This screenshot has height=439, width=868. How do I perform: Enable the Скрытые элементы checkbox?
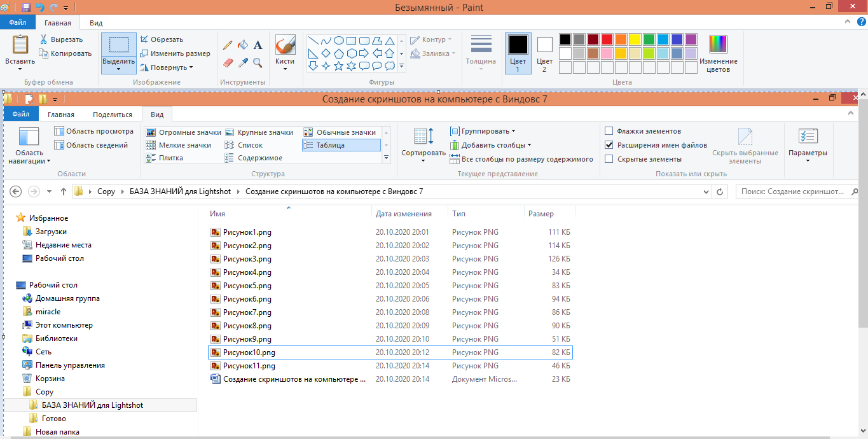coord(609,159)
